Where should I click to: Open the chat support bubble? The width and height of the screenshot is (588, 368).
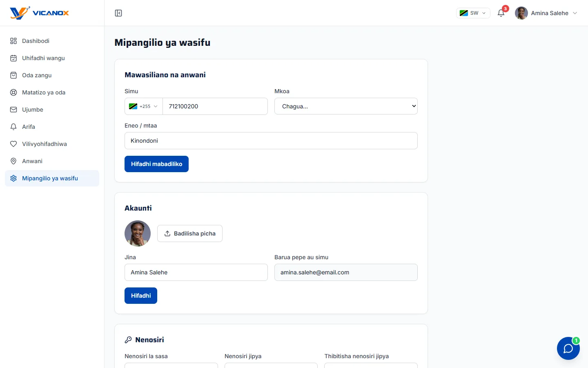(568, 348)
